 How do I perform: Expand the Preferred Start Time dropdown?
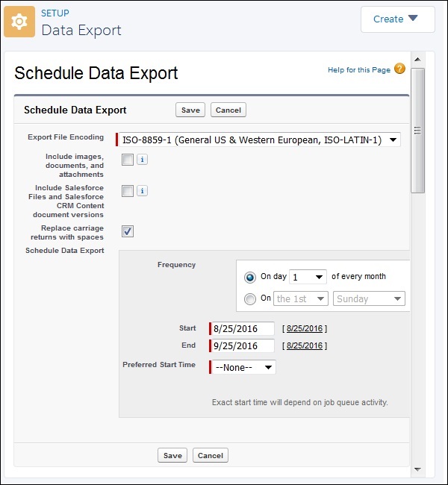coord(243,367)
